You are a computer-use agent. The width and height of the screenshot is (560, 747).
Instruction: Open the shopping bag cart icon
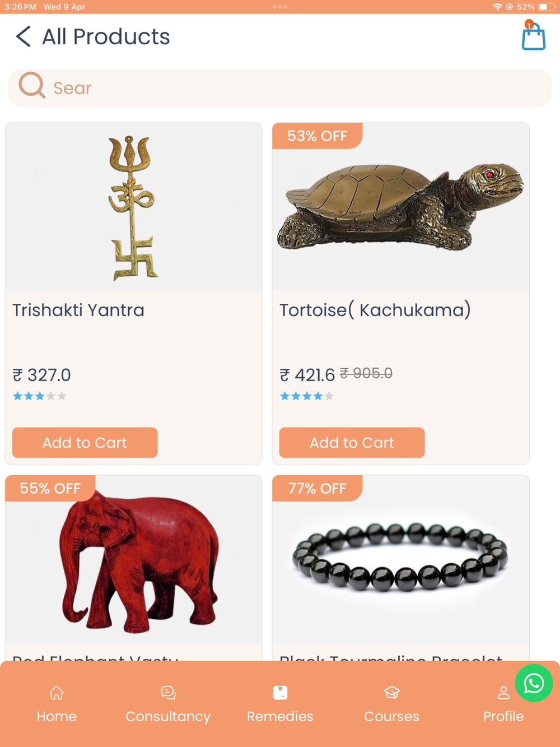[x=533, y=35]
